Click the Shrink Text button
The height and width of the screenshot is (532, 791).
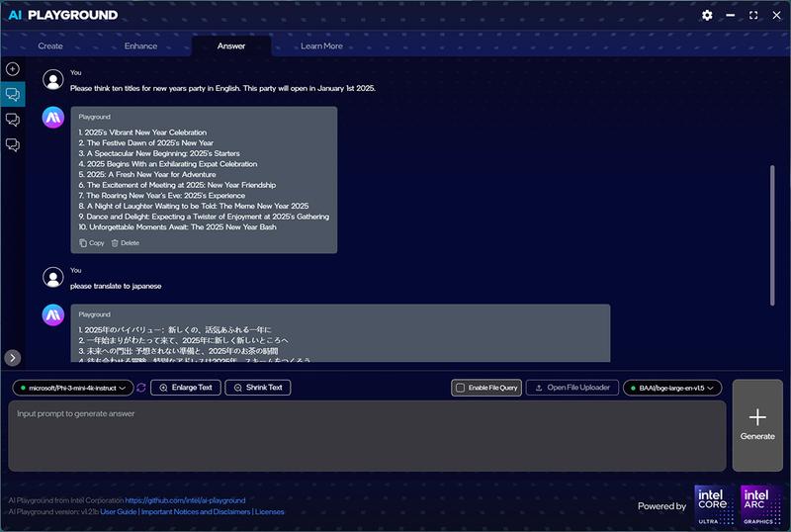tap(258, 388)
